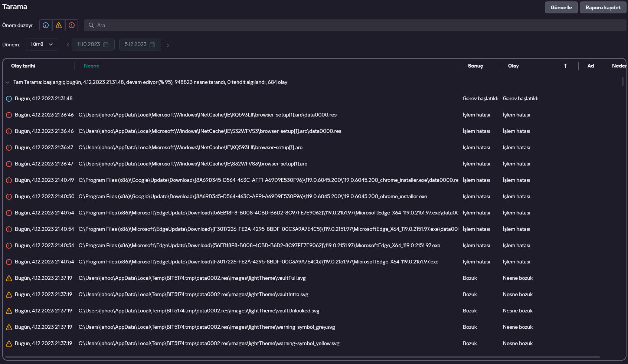Image resolution: width=628 pixels, height=364 pixels.
Task: Click warning icon of vaultFull.svg row
Action: pyautogui.click(x=9, y=278)
